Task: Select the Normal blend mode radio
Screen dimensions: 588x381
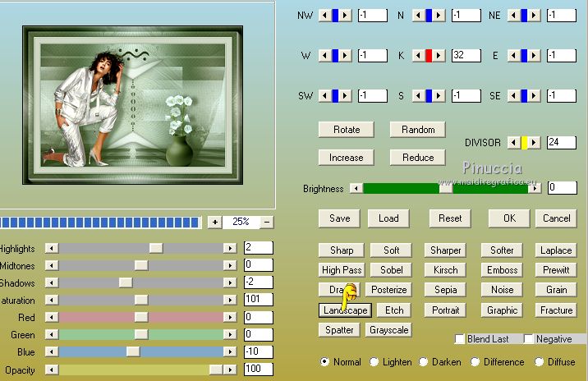Action: click(x=324, y=362)
